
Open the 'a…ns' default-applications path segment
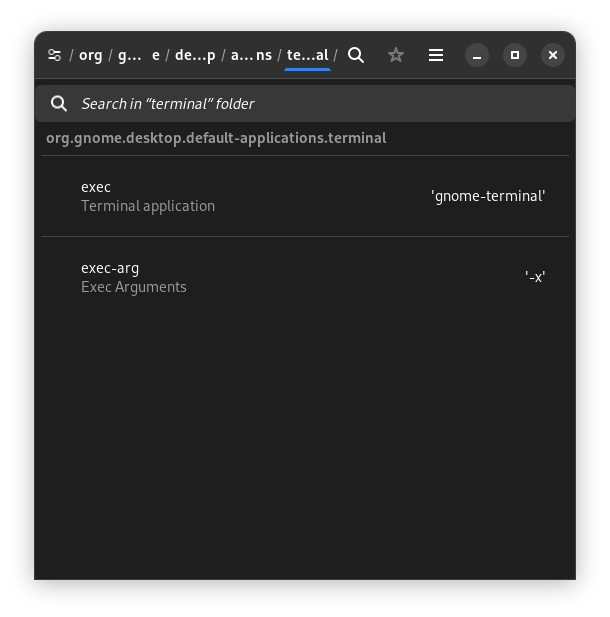tap(251, 55)
